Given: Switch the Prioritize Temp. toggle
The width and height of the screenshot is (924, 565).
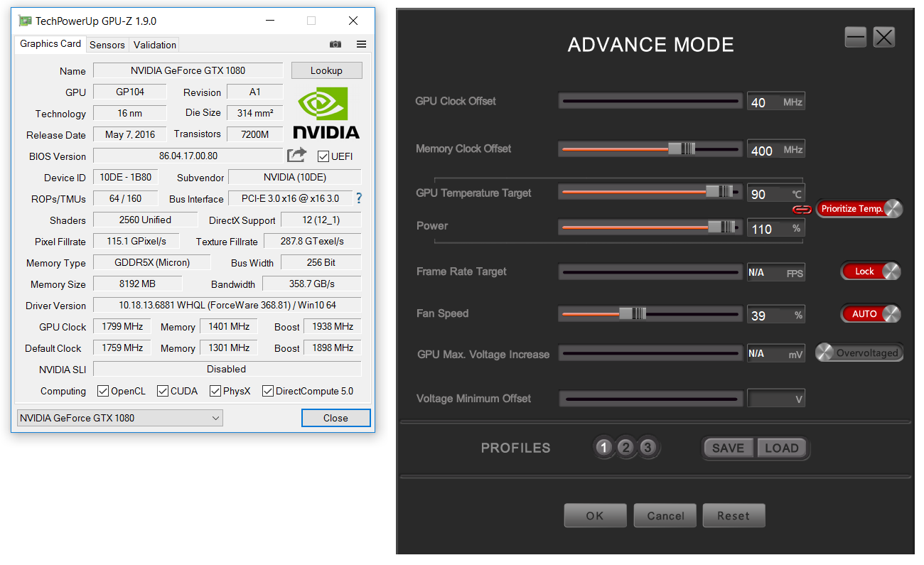Looking at the screenshot, I should [x=859, y=209].
